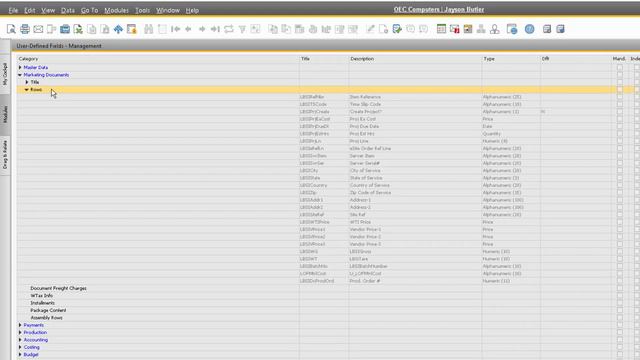Tick Mandatory checkbox for Country of Service row
Image resolution: width=640 pixels, height=360 pixels.
[x=620, y=185]
